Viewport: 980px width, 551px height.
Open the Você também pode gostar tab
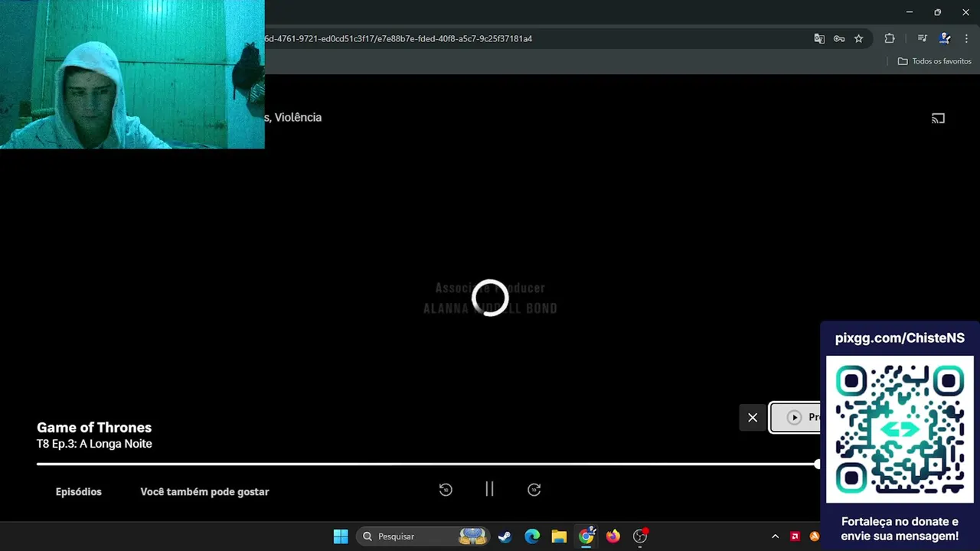tap(204, 491)
